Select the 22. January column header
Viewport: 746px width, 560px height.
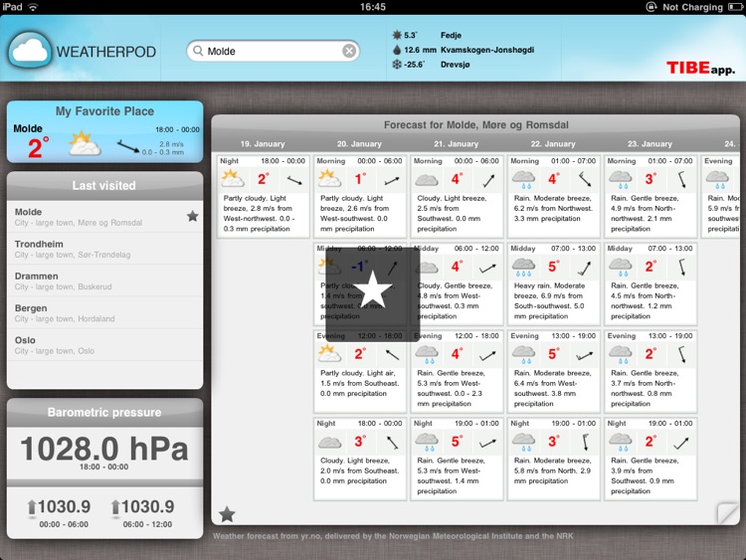click(x=553, y=143)
